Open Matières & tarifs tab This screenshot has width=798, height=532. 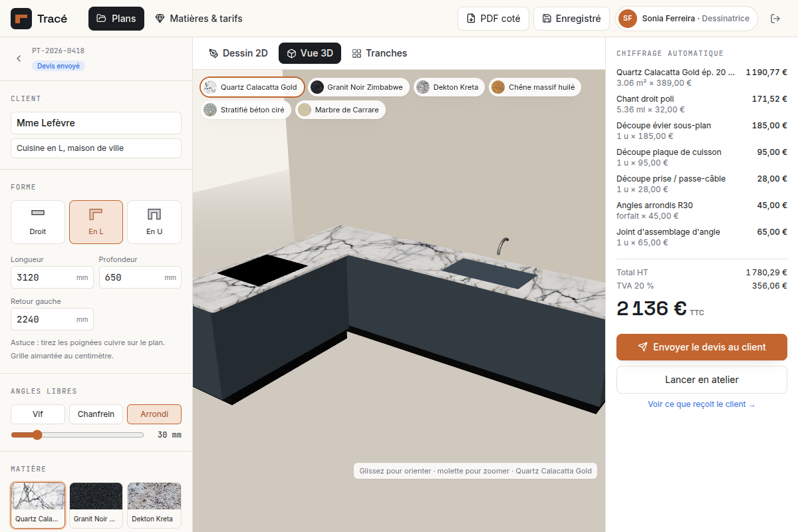coord(198,19)
